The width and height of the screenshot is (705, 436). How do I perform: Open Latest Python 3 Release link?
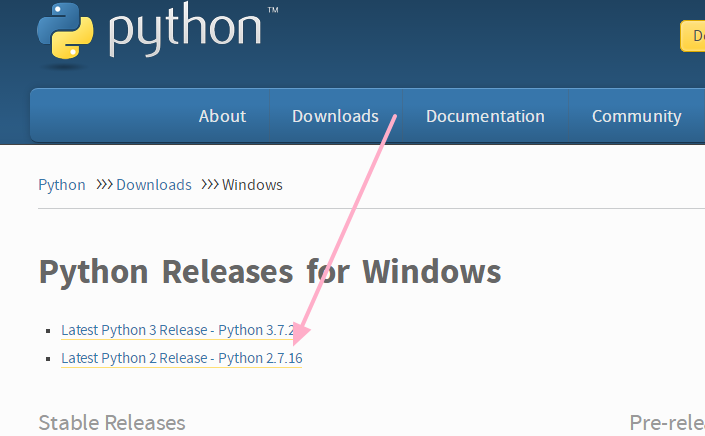178,330
